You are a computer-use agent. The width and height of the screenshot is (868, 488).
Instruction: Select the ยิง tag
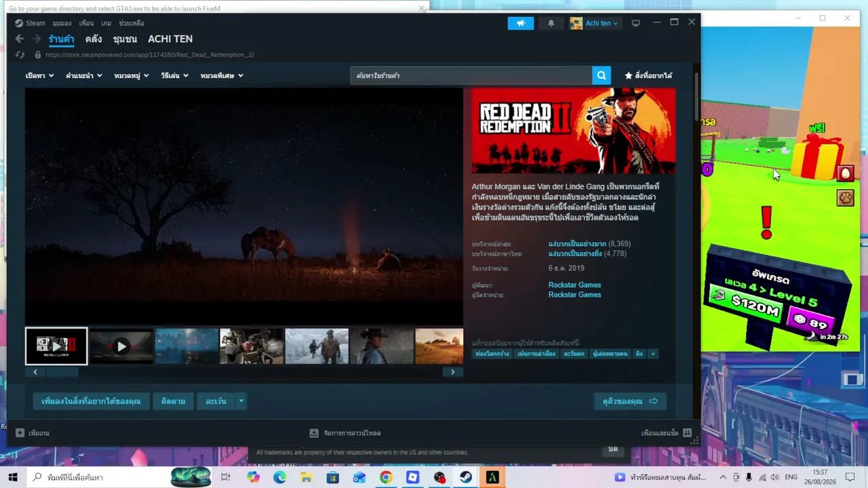(639, 354)
